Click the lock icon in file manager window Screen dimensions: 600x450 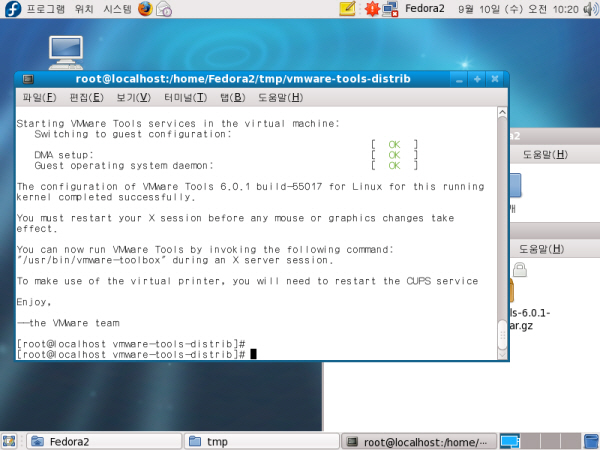tap(520, 269)
